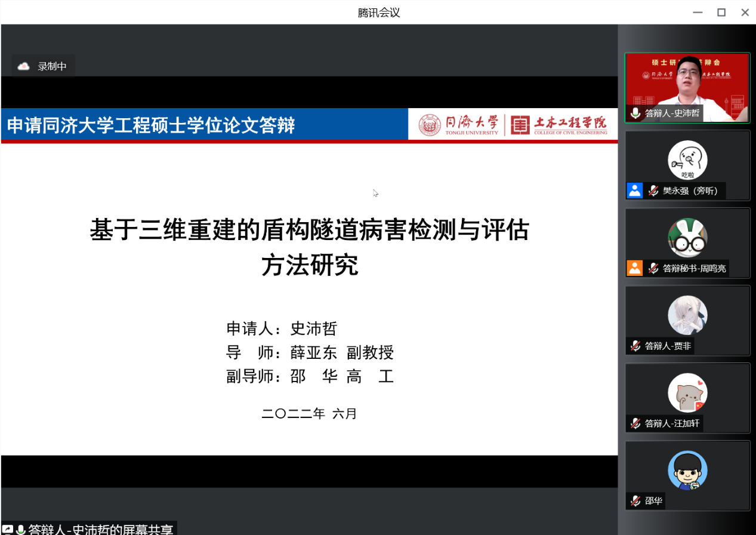Click the thesis title line 基于三维重建的盾构隧道病害检测与评估
The image size is (756, 535).
click(310, 229)
